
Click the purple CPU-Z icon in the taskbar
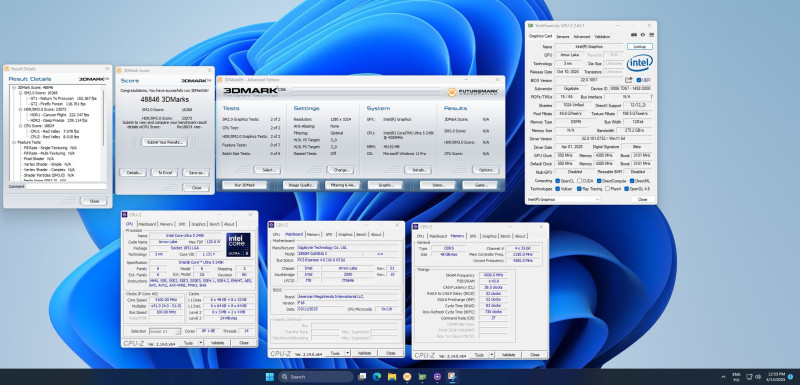pos(437,377)
